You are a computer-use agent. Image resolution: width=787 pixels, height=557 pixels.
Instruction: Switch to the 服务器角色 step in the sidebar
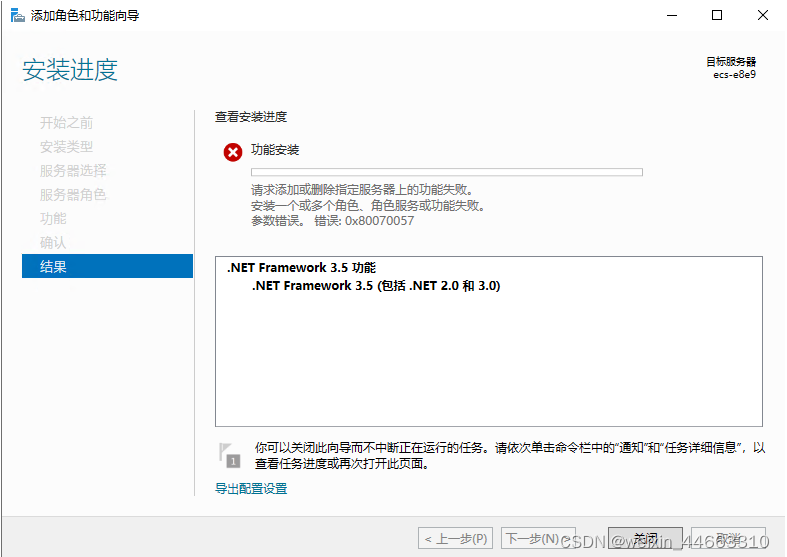(x=73, y=195)
